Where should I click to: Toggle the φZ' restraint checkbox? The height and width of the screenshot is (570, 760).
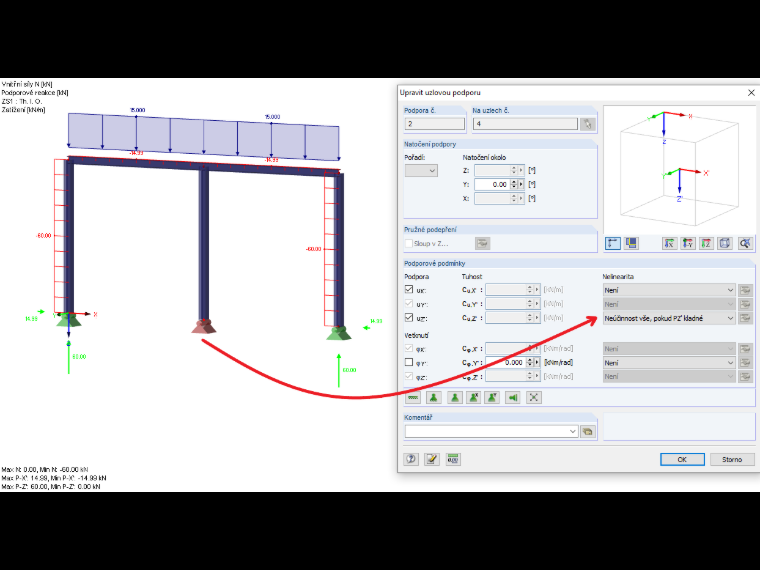(x=409, y=376)
